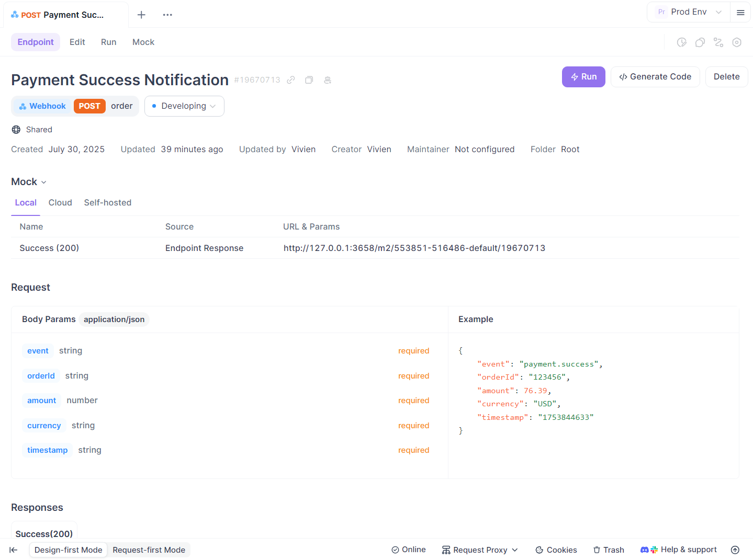Open the three-dots tab options menu
This screenshot has width=753, height=560.
[167, 15]
